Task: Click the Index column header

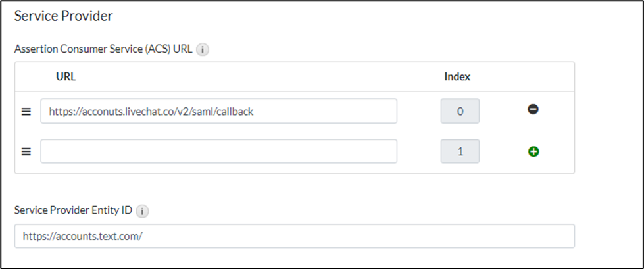Action: pos(457,76)
